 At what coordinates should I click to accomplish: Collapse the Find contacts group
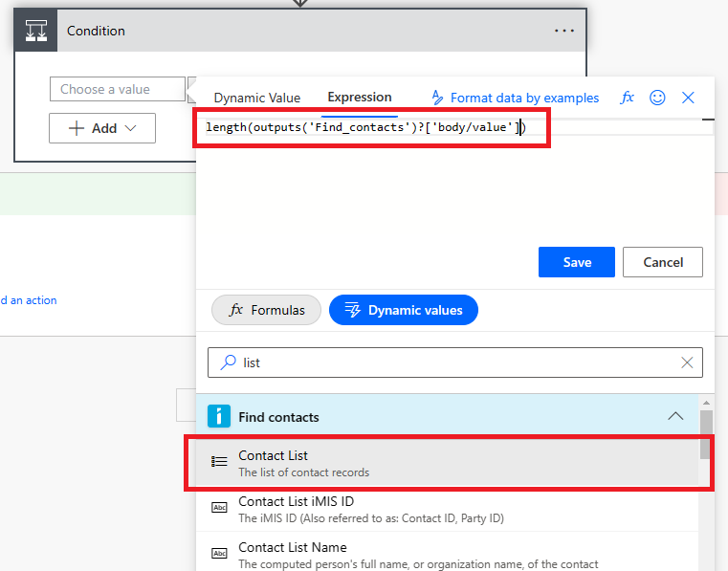675,416
